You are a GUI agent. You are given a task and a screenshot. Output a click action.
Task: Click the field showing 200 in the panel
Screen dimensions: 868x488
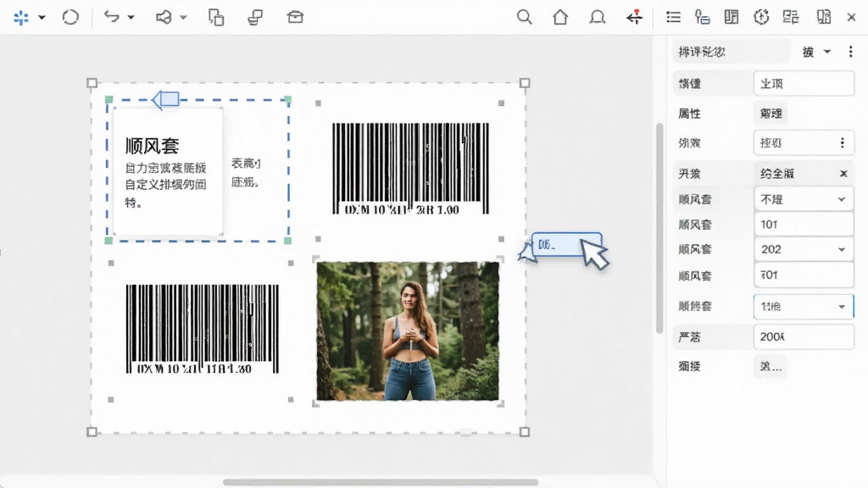[x=804, y=337]
